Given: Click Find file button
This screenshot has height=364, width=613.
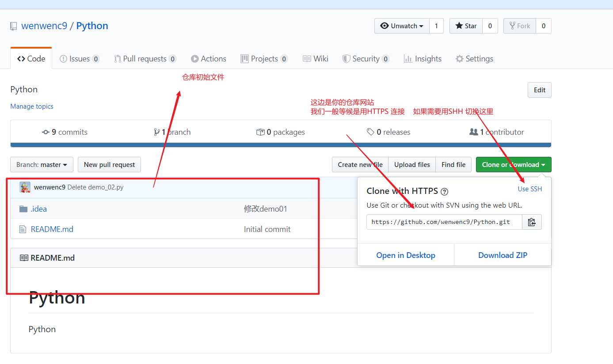Looking at the screenshot, I should coord(453,165).
